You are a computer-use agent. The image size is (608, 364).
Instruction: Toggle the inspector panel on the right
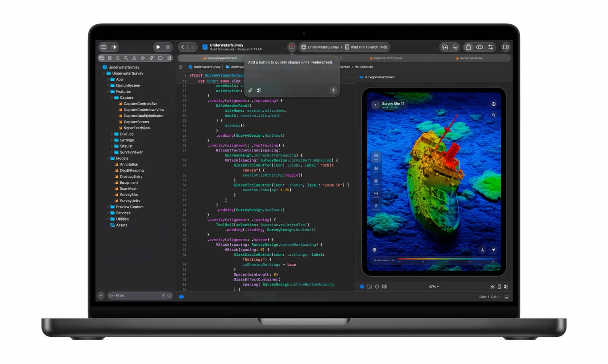(x=505, y=47)
